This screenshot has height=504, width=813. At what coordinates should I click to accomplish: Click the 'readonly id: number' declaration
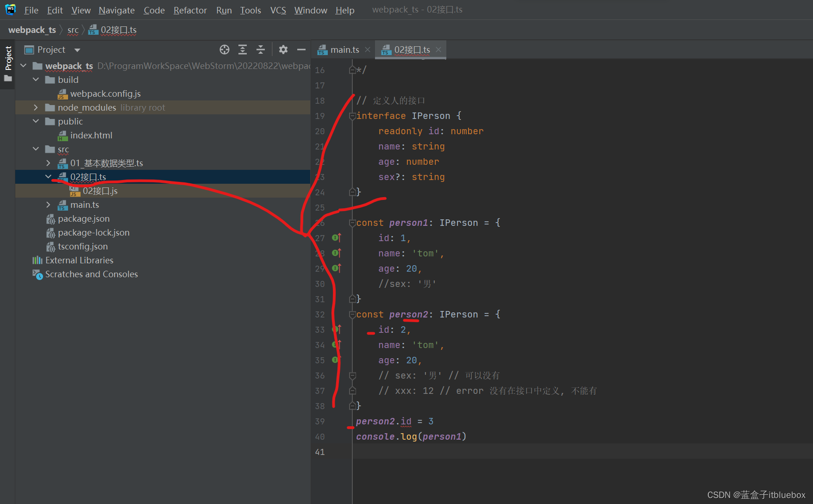click(431, 131)
